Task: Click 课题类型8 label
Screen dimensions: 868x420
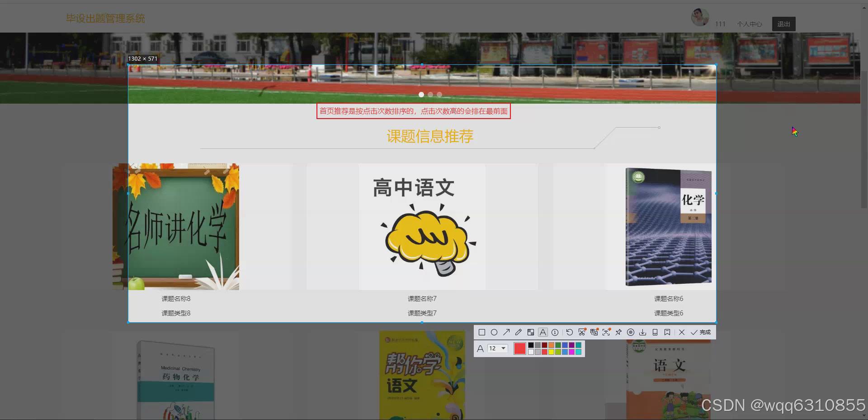Action: tap(176, 313)
